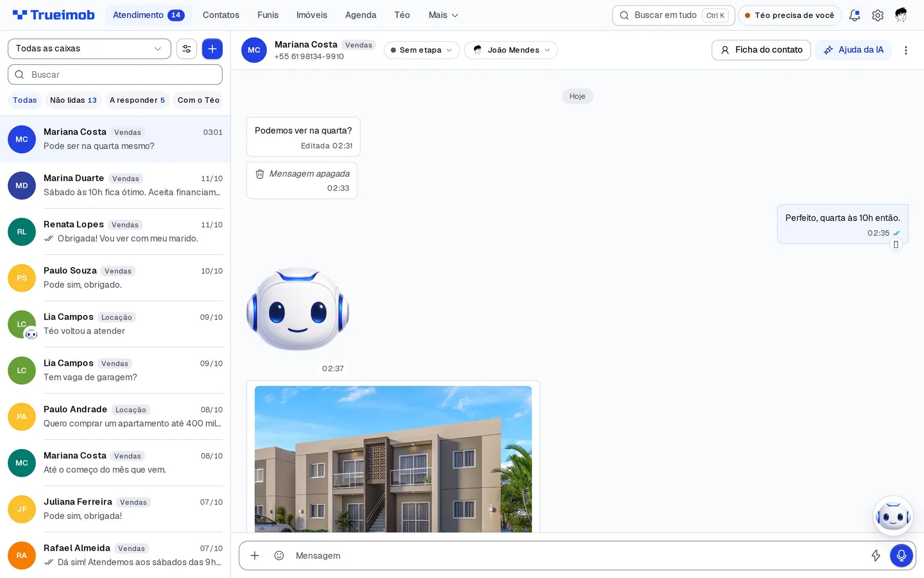
Task: Click MC avatar in conversation header
Action: point(254,50)
